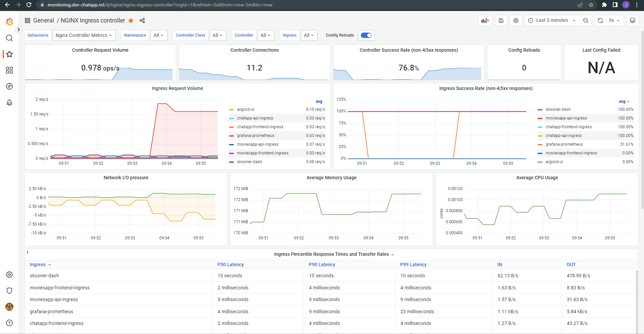
Task: Click the Add panel icon
Action: click(485, 20)
